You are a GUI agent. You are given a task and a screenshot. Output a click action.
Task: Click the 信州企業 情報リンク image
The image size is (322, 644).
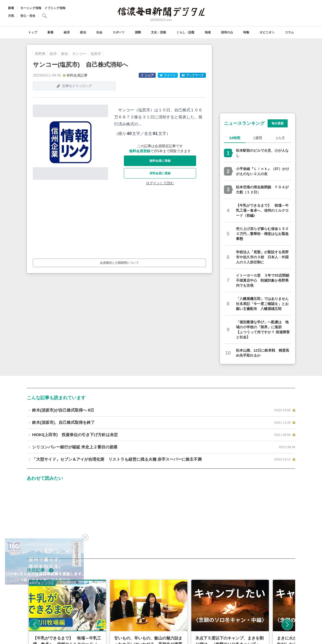(x=70, y=142)
